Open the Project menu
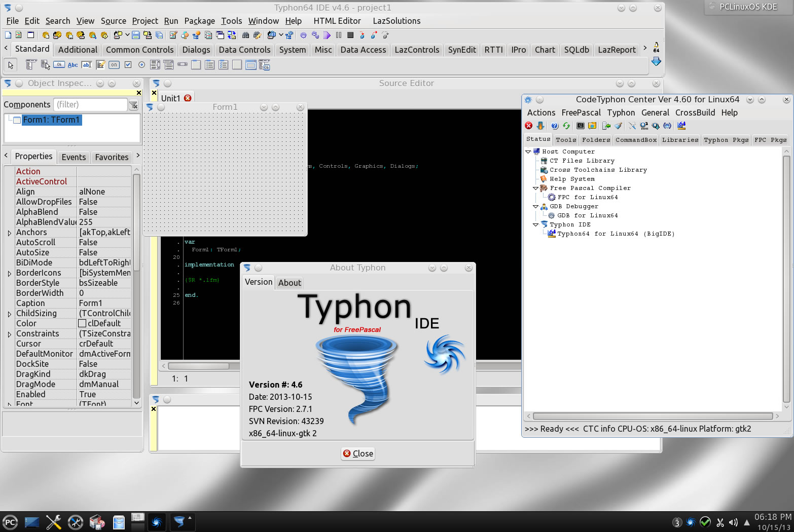794x532 pixels. (x=145, y=21)
